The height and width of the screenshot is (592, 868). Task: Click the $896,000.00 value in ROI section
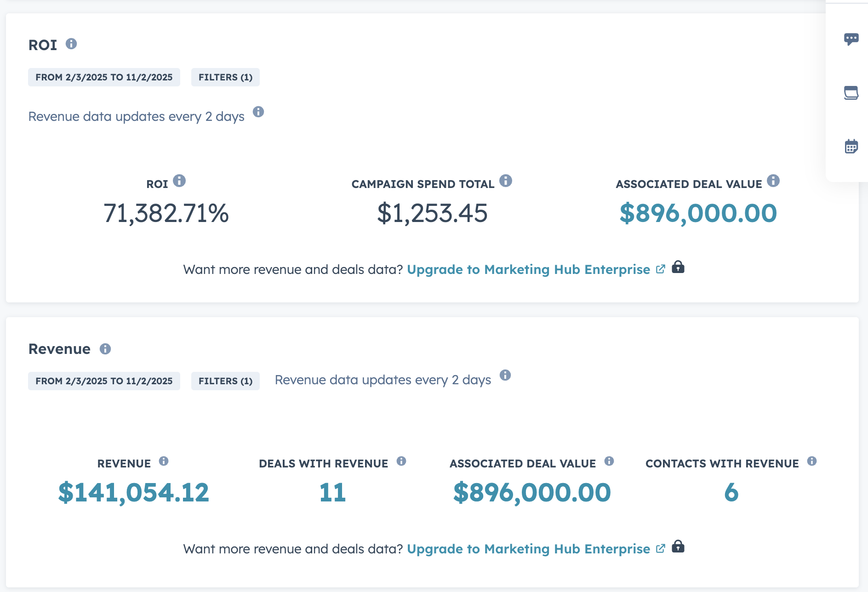tap(698, 213)
